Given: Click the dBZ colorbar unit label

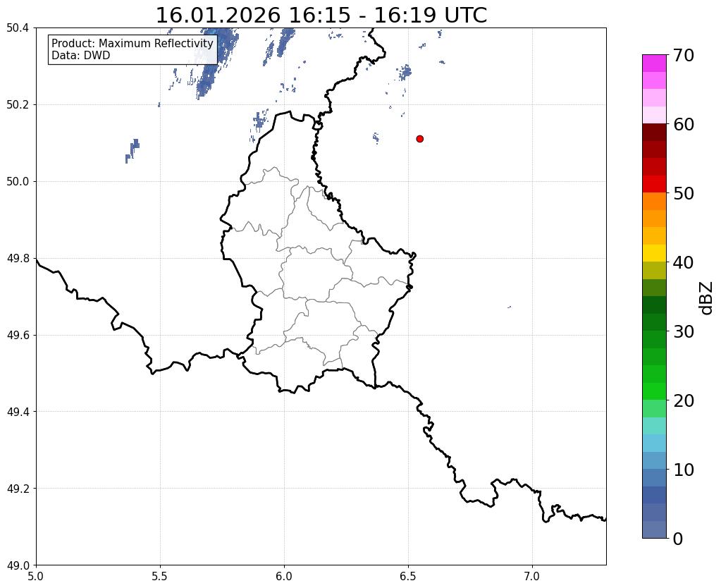Looking at the screenshot, I should 707,298.
